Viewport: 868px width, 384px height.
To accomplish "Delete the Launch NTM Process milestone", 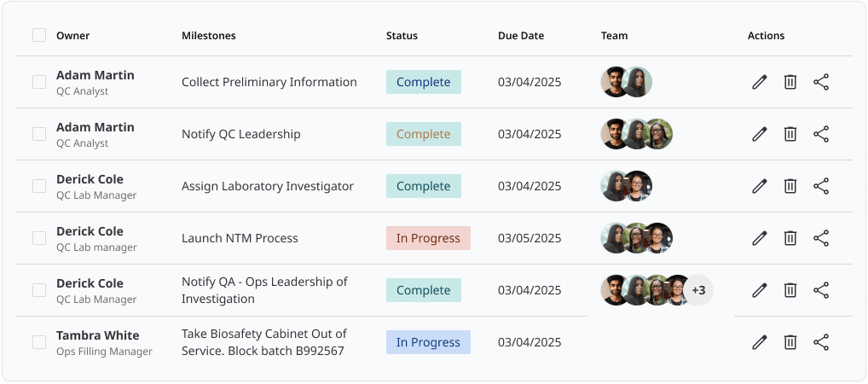I will click(x=790, y=238).
